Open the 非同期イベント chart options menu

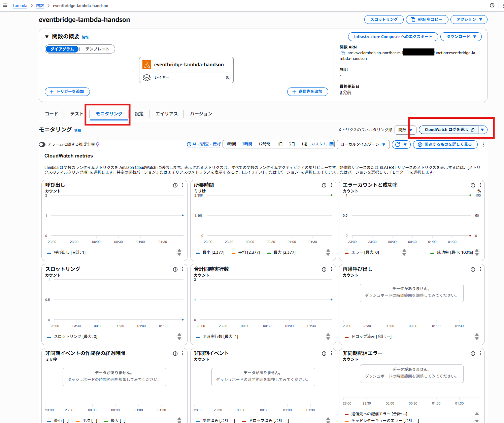(332, 354)
